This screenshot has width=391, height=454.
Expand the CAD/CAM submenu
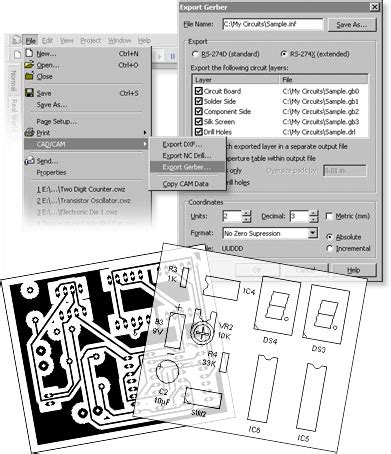pyautogui.click(x=87, y=144)
